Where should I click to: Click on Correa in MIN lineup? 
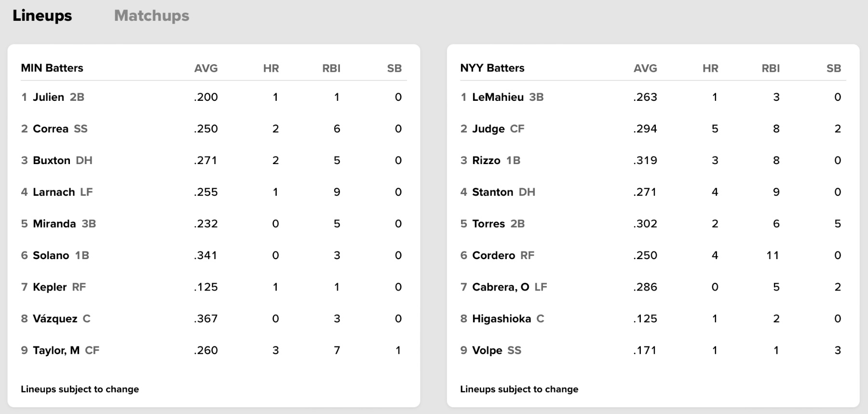click(51, 129)
